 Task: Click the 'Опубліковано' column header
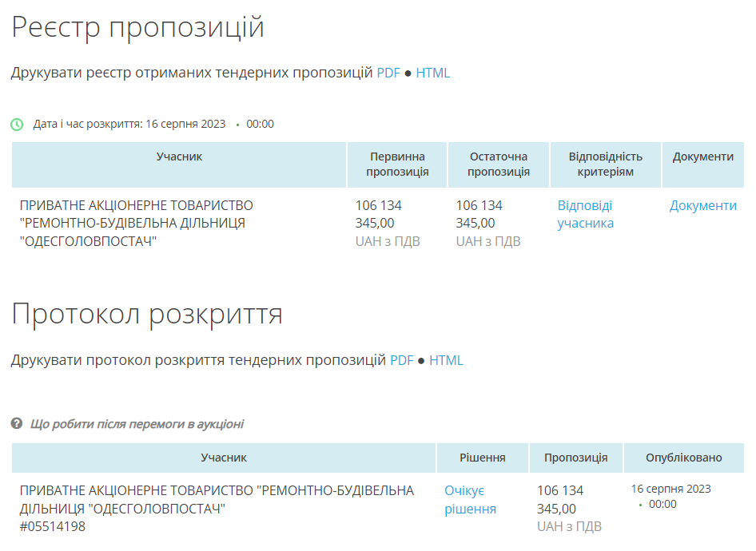683,458
